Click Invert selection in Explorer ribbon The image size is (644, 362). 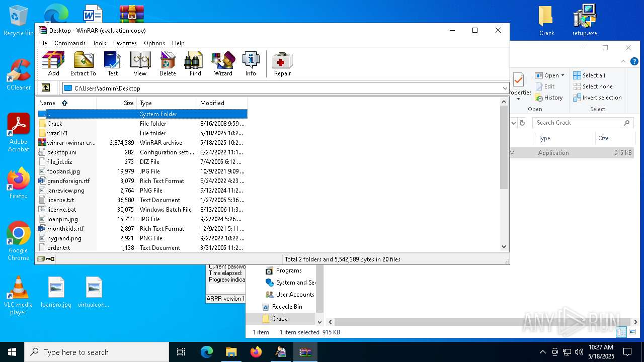598,98
